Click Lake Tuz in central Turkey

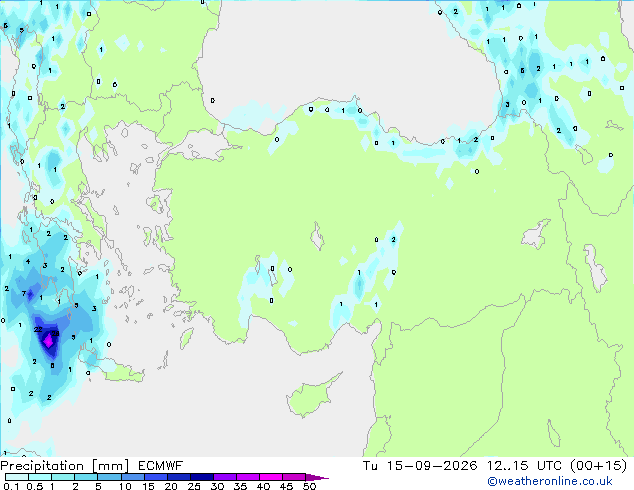pyautogui.click(x=317, y=237)
